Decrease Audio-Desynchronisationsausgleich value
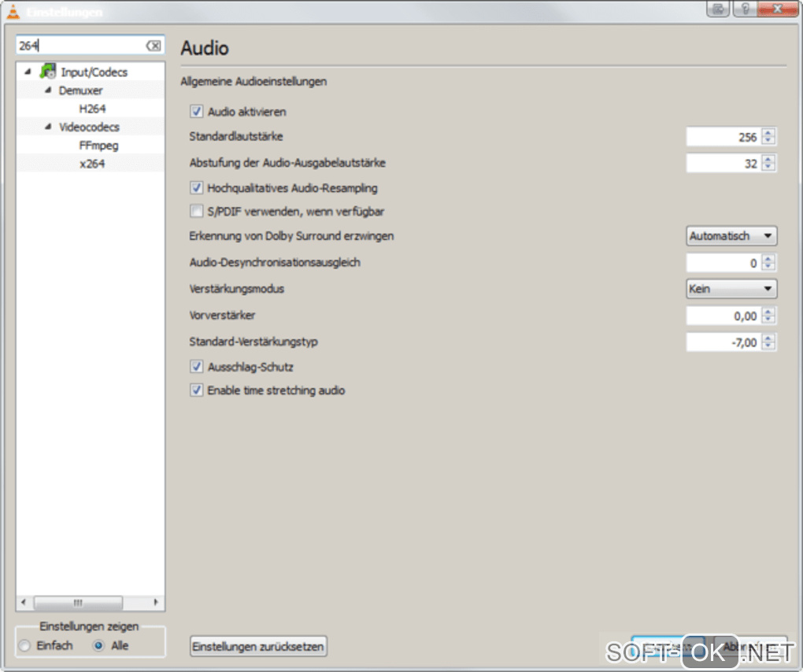This screenshot has width=803, height=672. (768, 268)
